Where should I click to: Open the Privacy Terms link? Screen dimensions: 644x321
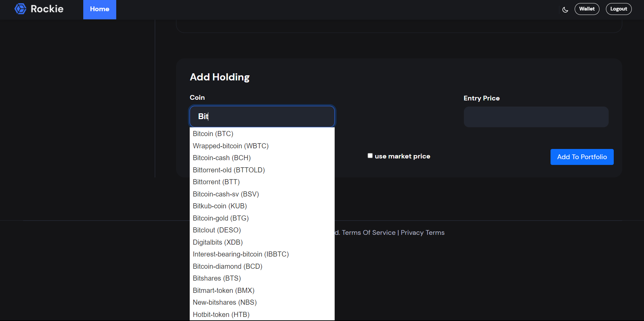[x=422, y=232]
